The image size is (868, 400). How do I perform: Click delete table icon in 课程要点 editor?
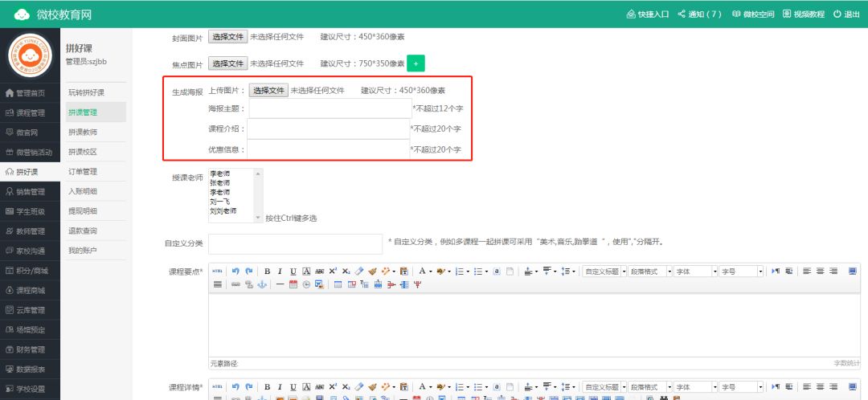coord(351,284)
